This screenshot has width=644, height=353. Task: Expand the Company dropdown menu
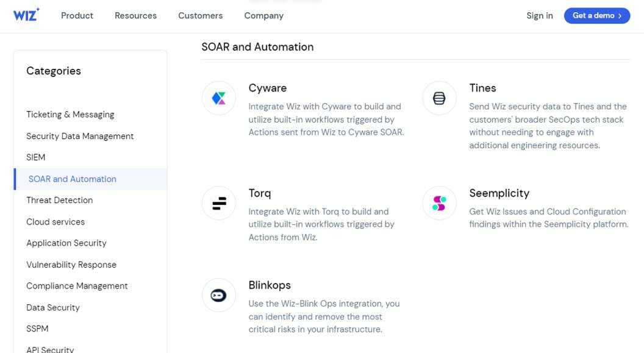click(263, 16)
